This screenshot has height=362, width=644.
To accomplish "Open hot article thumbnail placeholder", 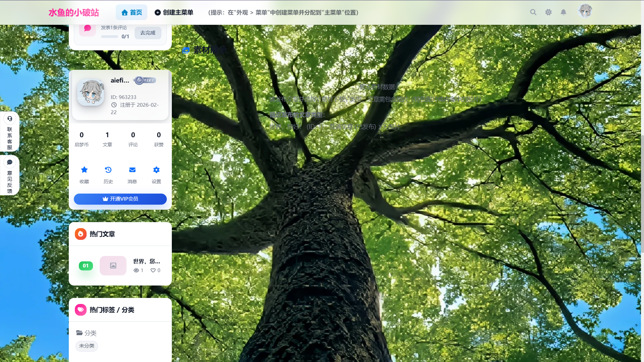I will 113,266.
